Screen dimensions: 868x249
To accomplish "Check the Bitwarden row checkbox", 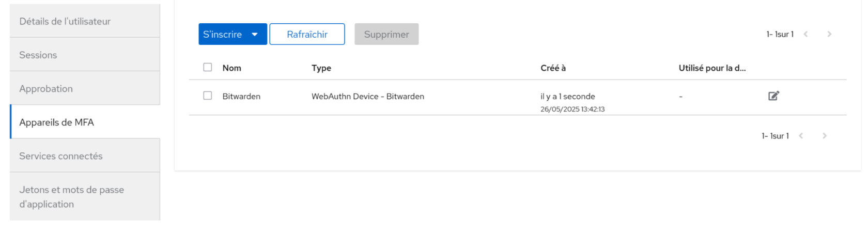I will (x=208, y=96).
